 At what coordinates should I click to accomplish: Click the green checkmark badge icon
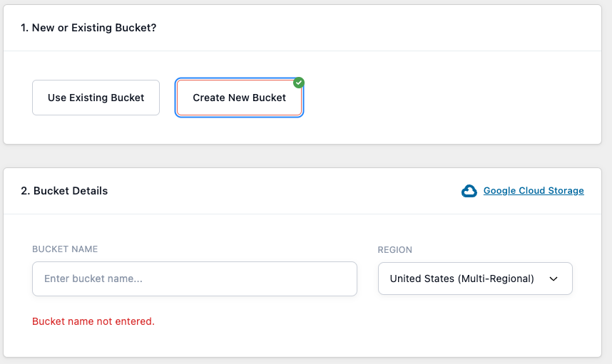tap(299, 83)
